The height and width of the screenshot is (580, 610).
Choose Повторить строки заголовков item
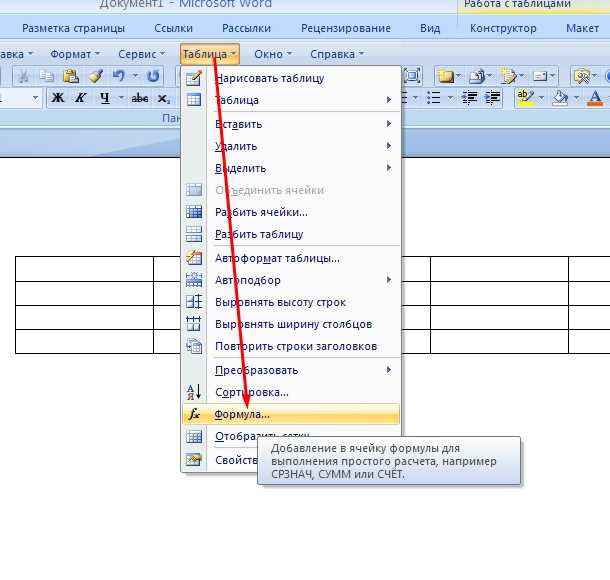(291, 346)
